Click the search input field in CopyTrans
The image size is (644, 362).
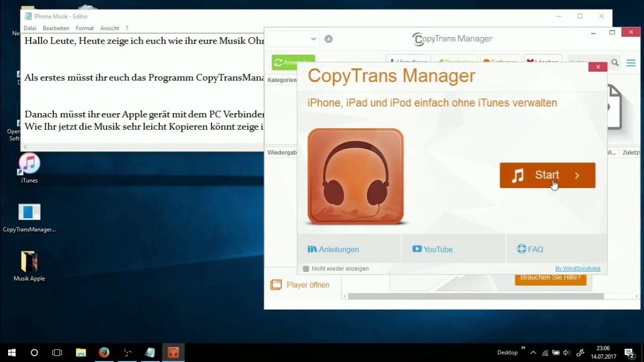(x=588, y=61)
